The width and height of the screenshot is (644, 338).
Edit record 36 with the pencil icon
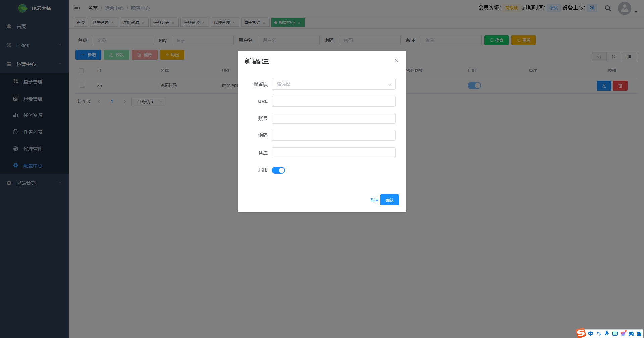[x=604, y=86]
